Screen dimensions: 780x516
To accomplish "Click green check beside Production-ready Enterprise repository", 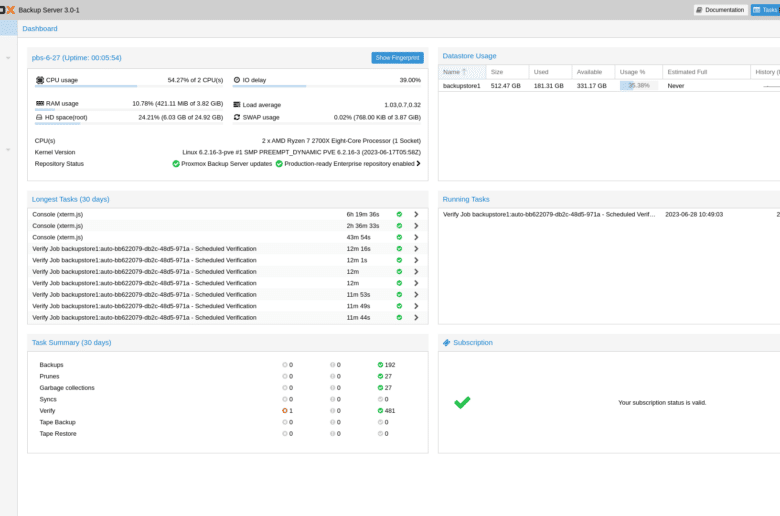I will tap(279, 164).
